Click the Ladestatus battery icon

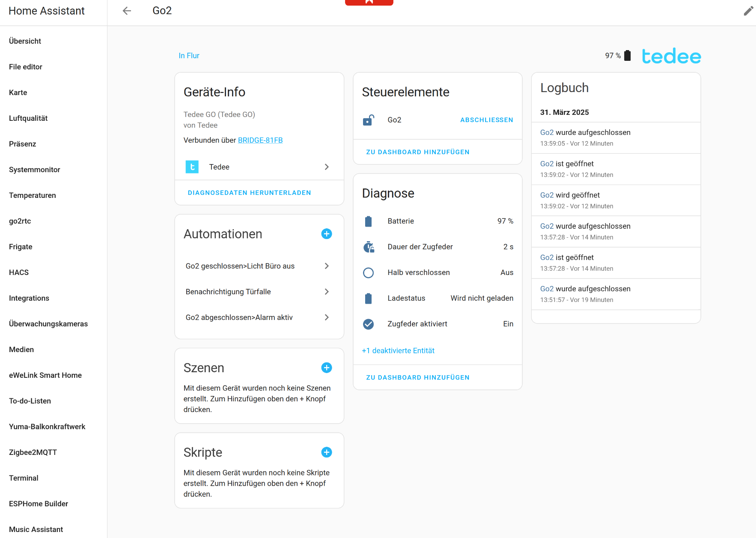point(368,298)
